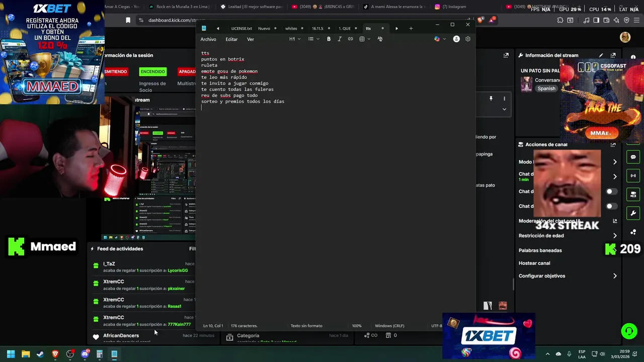Open the Steam taskbar icon
This screenshot has height=362, width=644.
(40, 354)
